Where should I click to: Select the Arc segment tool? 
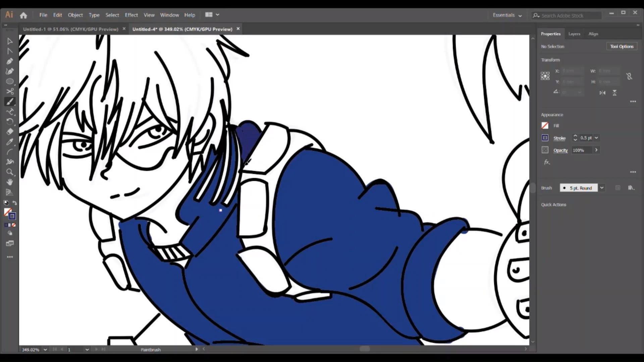tap(10, 152)
